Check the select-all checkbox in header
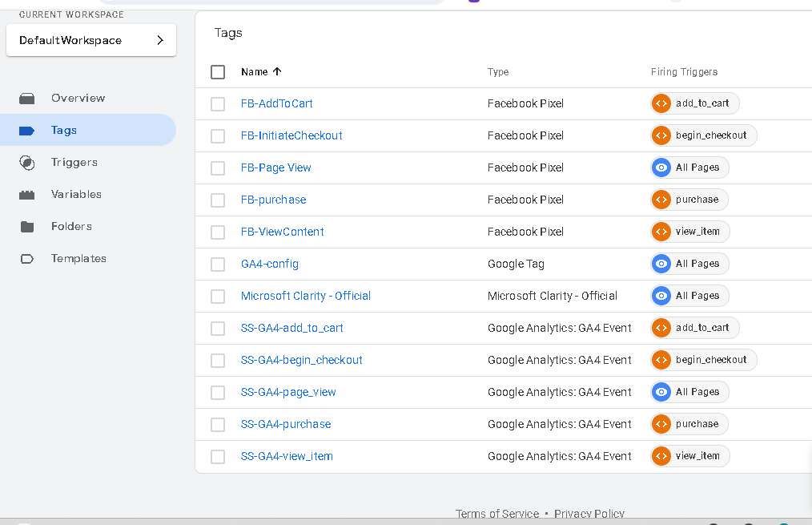The width and height of the screenshot is (812, 525). point(218,72)
